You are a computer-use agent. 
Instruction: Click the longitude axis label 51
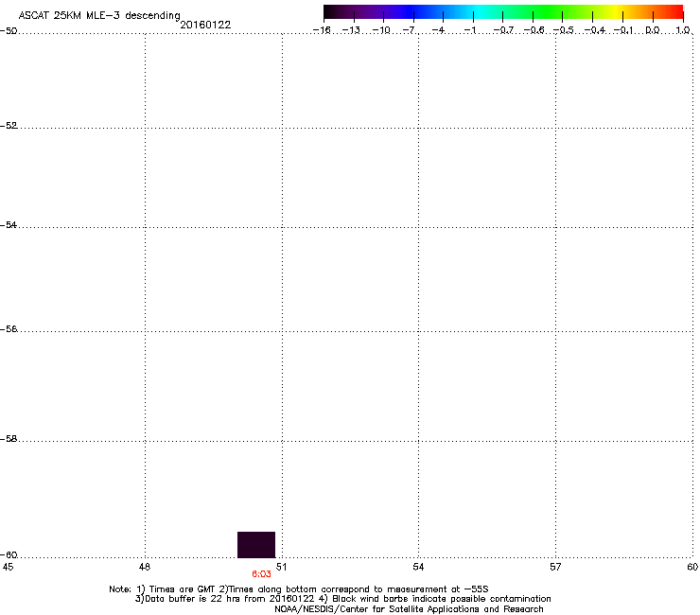[x=281, y=567]
